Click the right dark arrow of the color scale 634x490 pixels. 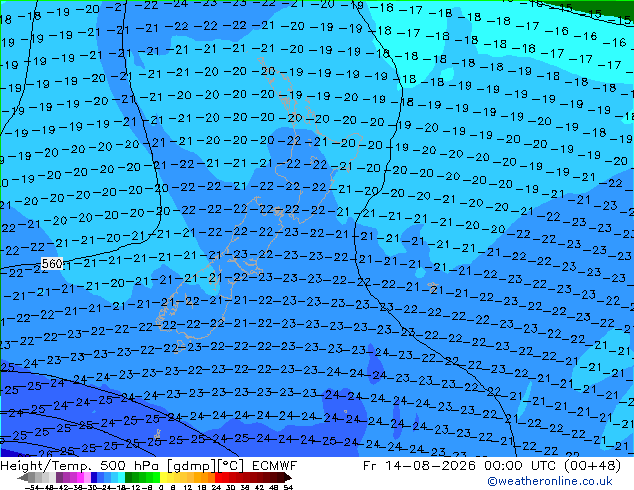288,478
